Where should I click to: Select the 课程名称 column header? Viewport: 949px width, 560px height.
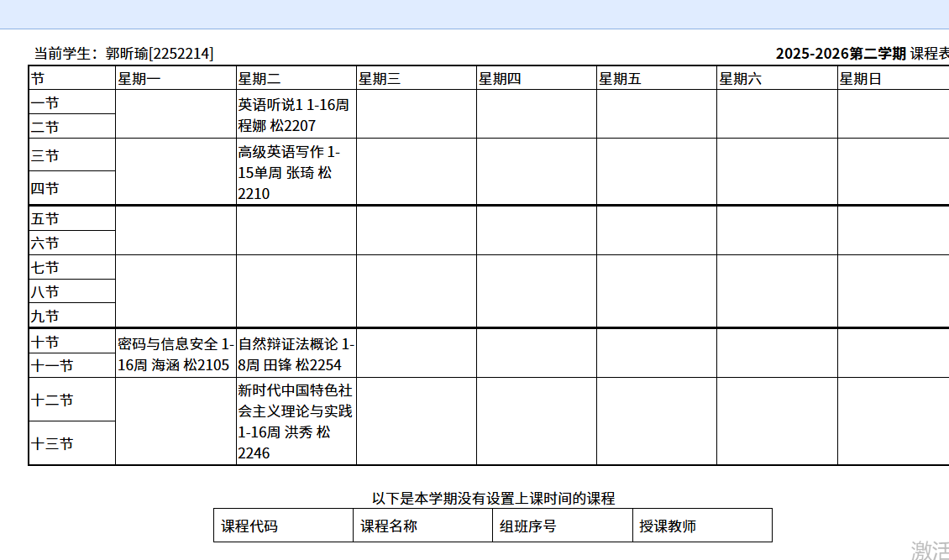[x=389, y=526]
